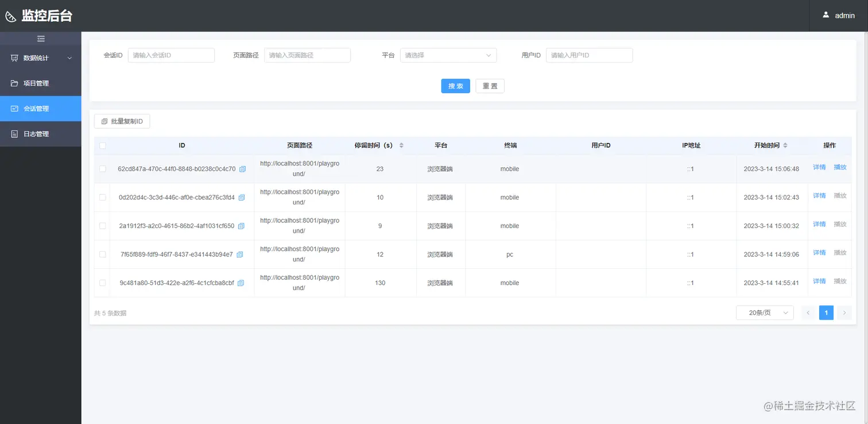Image resolution: width=868 pixels, height=424 pixels.
Task: Click the 重置 reset button
Action: (x=490, y=86)
